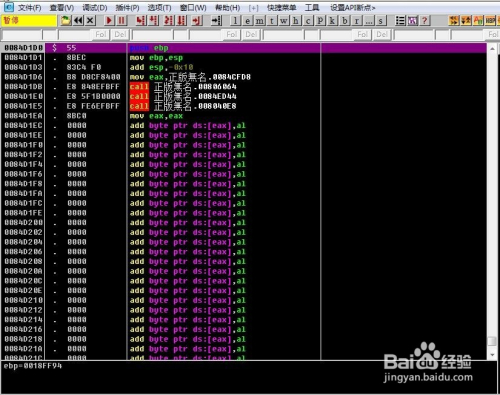Image resolution: width=500 pixels, height=395 pixels.
Task: Select the call 正版無名.008040E8 instruction
Action: click(x=183, y=106)
